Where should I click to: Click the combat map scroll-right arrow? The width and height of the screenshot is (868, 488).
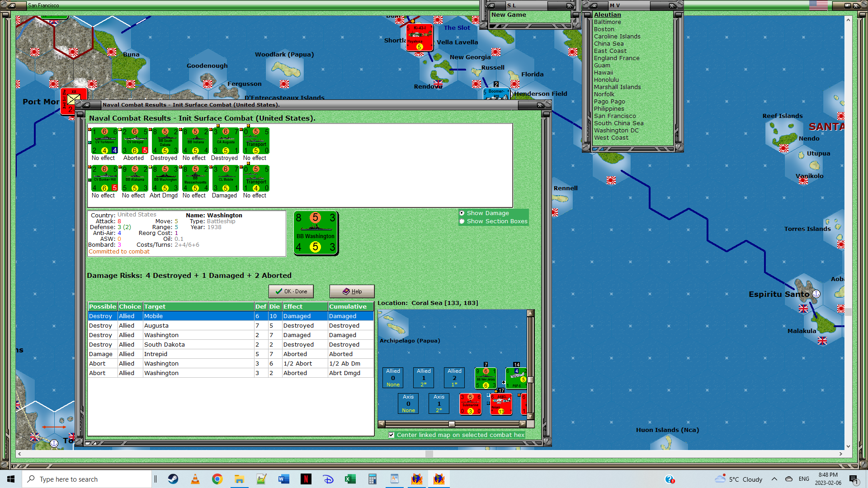pyautogui.click(x=523, y=424)
